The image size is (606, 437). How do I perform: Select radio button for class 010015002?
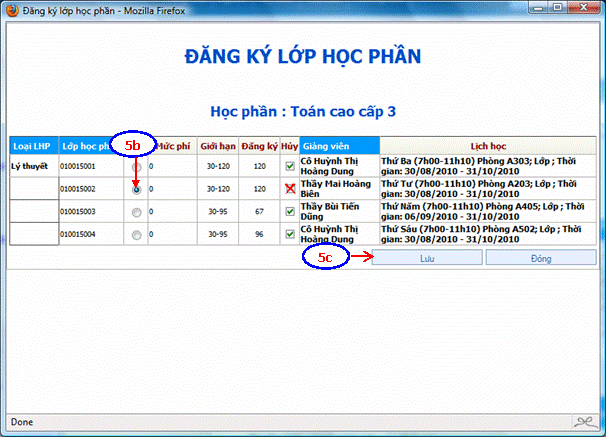pyautogui.click(x=136, y=188)
